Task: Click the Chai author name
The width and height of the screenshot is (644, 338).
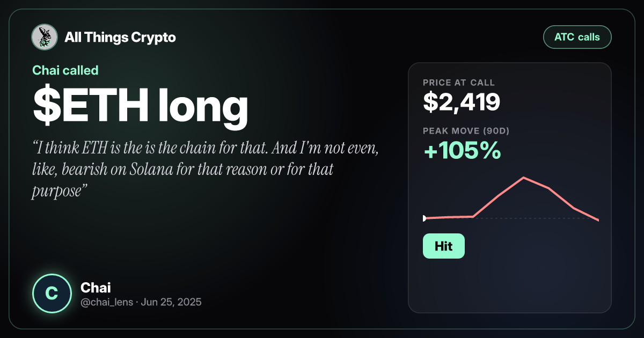Action: click(x=96, y=288)
